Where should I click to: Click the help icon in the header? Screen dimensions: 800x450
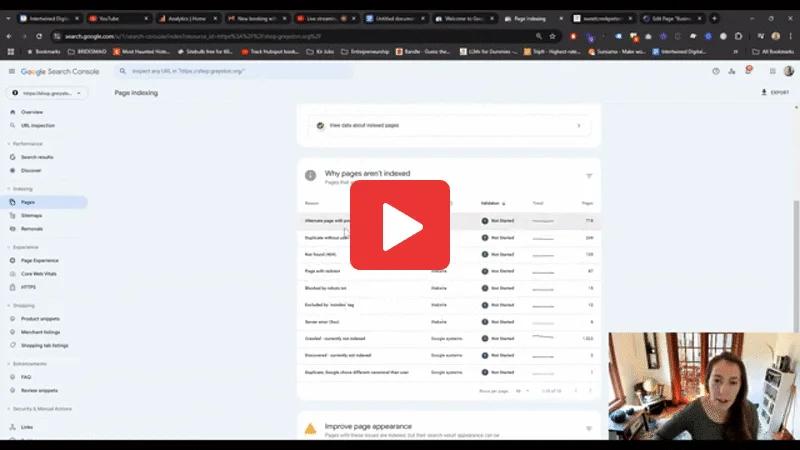pyautogui.click(x=716, y=71)
